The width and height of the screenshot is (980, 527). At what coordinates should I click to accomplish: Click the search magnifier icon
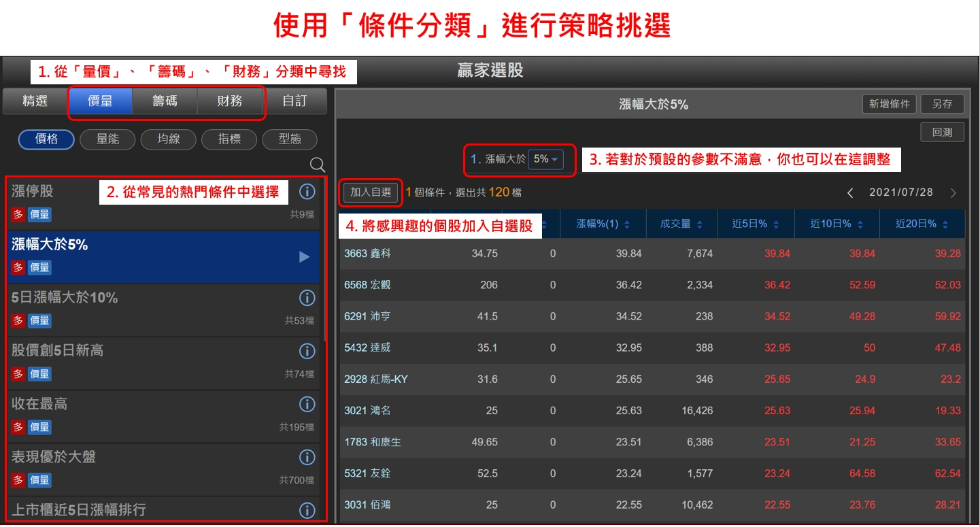[318, 165]
